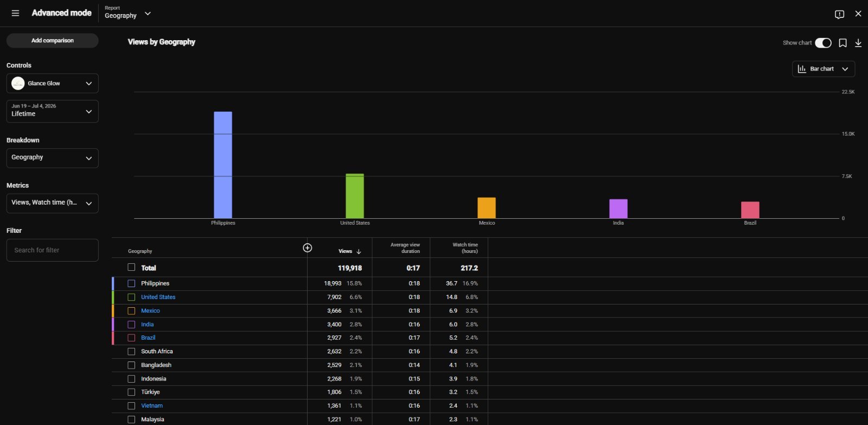Image resolution: width=868 pixels, height=425 pixels.
Task: Add a metric with the plus circle icon
Action: [307, 248]
